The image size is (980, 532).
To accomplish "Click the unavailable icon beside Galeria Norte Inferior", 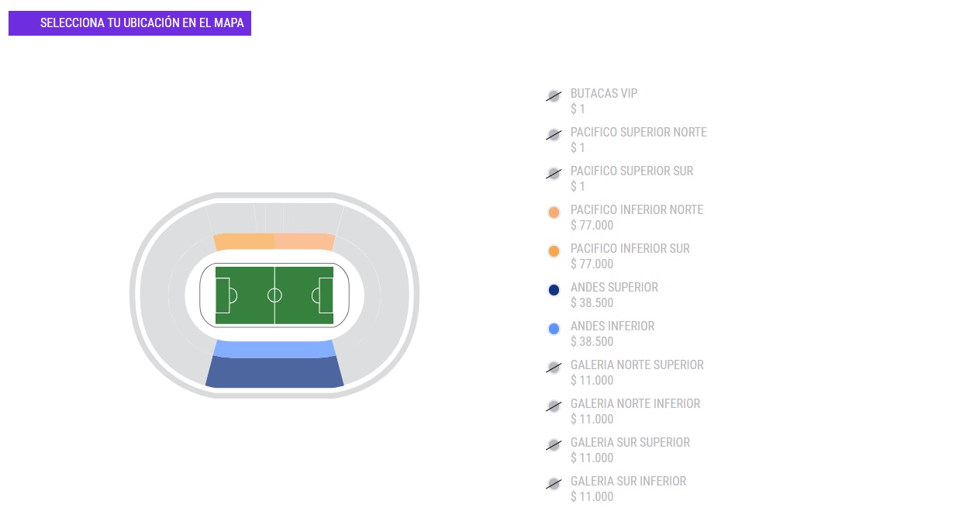I will point(554,406).
